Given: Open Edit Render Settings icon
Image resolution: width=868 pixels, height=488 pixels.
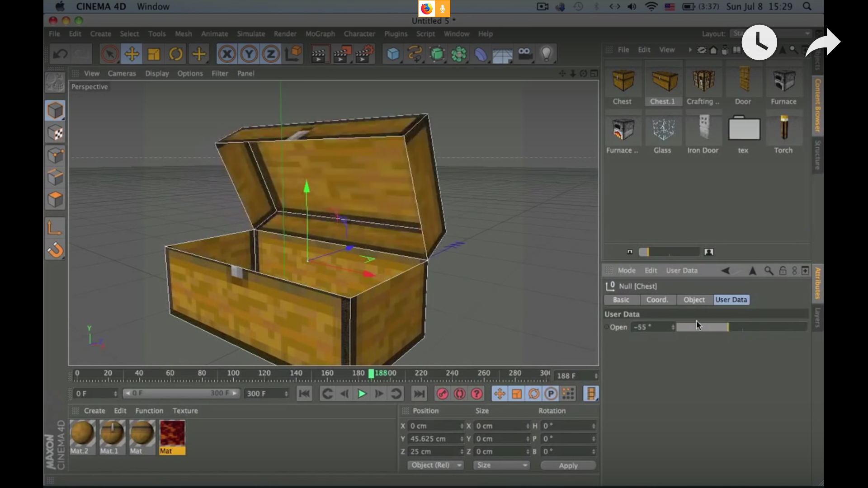Looking at the screenshot, I should [x=365, y=54].
